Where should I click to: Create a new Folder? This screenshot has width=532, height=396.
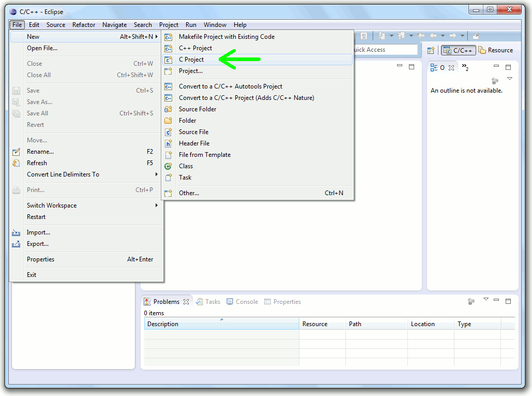pyautogui.click(x=257, y=121)
